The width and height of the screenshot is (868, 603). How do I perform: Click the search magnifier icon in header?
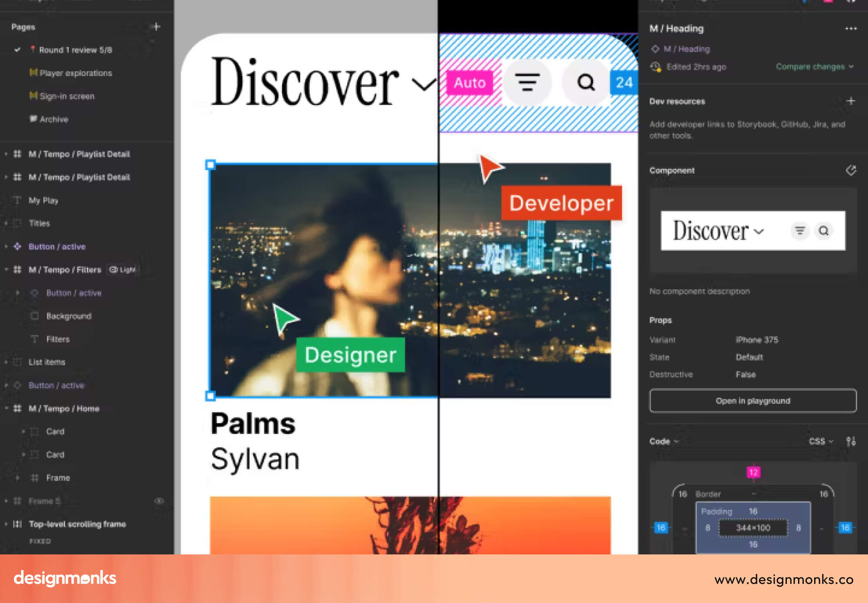pos(586,82)
